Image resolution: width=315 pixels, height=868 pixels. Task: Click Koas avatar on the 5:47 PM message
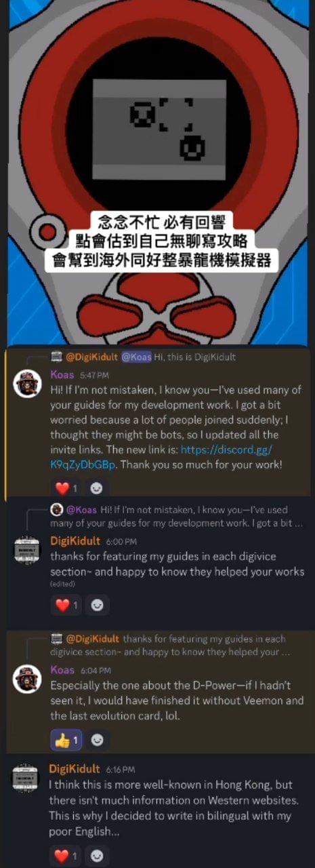[28, 384]
